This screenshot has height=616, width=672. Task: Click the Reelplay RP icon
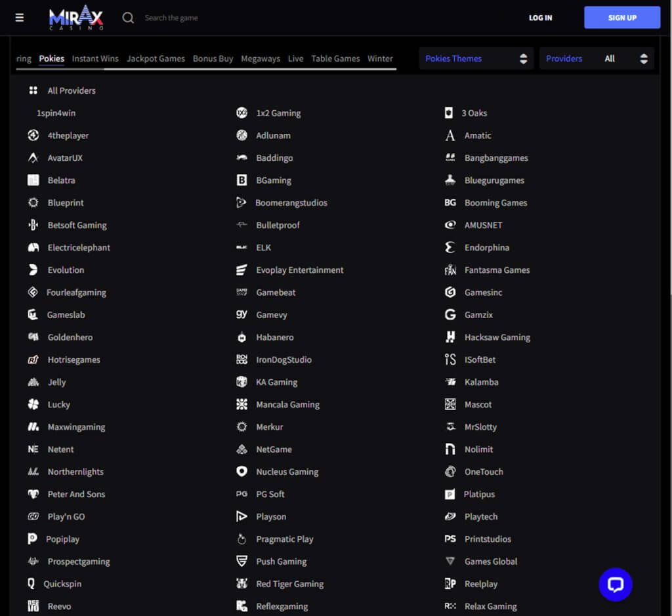(450, 583)
